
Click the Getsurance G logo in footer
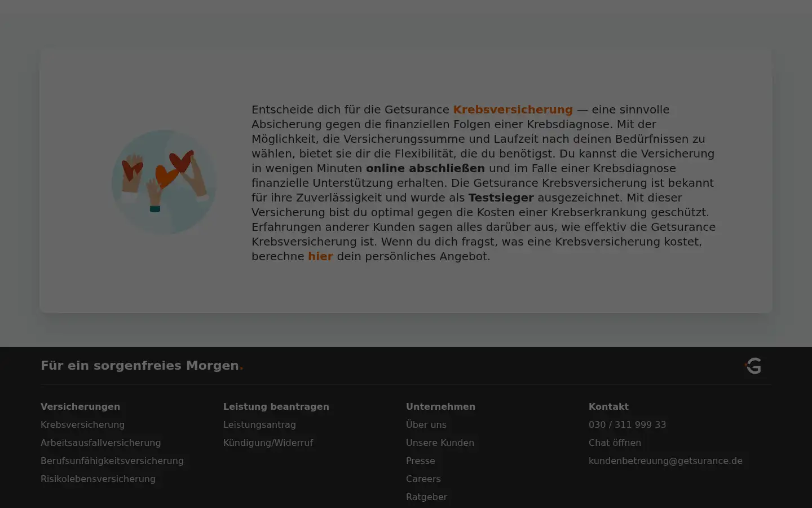(x=753, y=366)
